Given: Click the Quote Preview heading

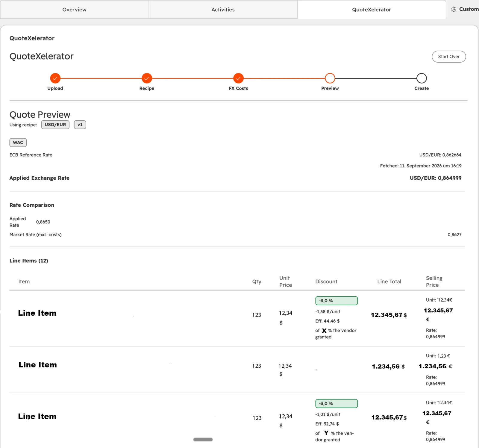Looking at the screenshot, I should coord(40,114).
